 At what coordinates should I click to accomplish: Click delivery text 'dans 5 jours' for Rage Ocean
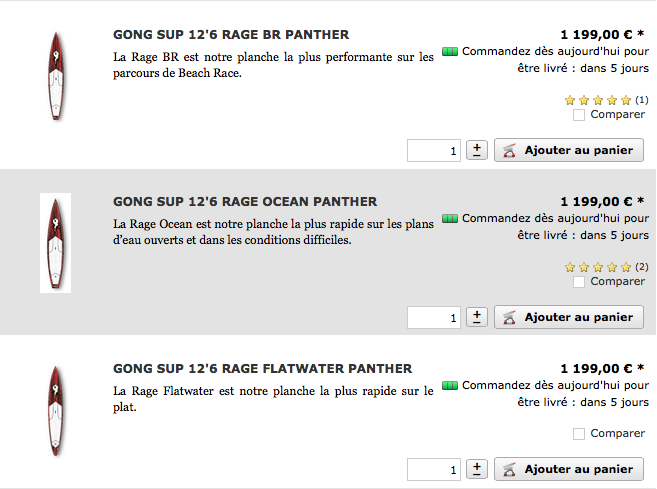click(x=614, y=235)
